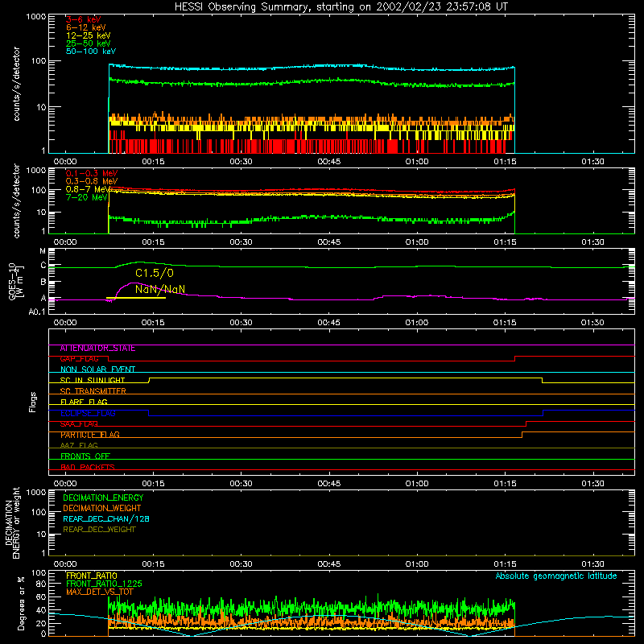Click 01:30 tick under Flags panel
The image size is (644, 644).
coord(592,484)
